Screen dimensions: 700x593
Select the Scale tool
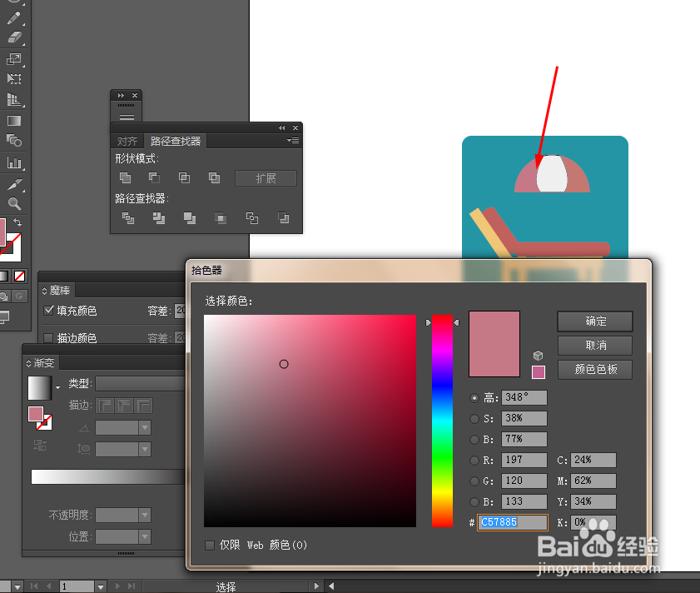pyautogui.click(x=14, y=59)
